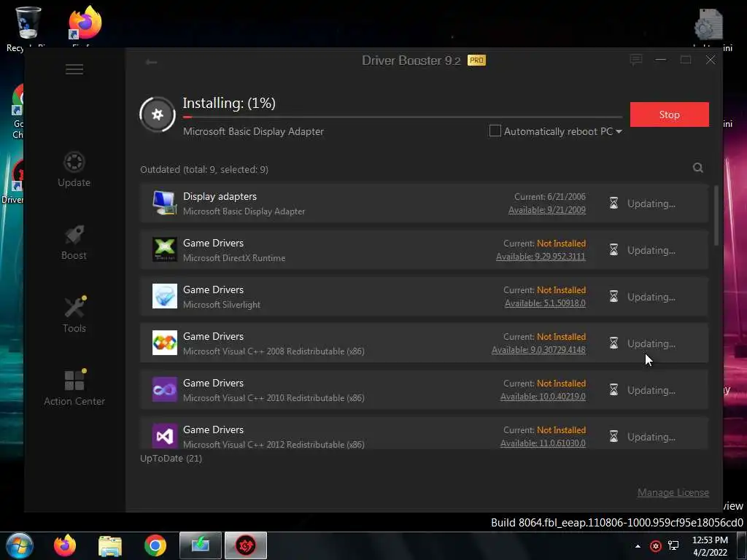Click the driver list vertical scrollbar
The image size is (747, 560).
pos(716,215)
